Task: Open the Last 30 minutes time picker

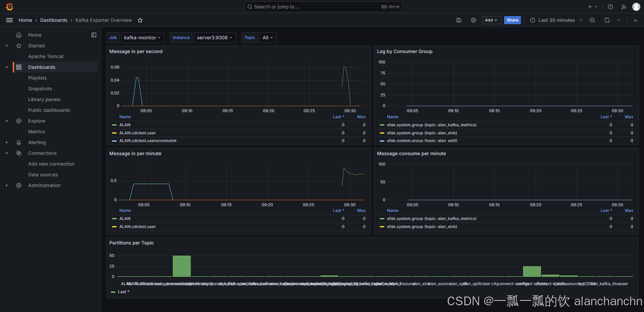Action: click(x=556, y=20)
